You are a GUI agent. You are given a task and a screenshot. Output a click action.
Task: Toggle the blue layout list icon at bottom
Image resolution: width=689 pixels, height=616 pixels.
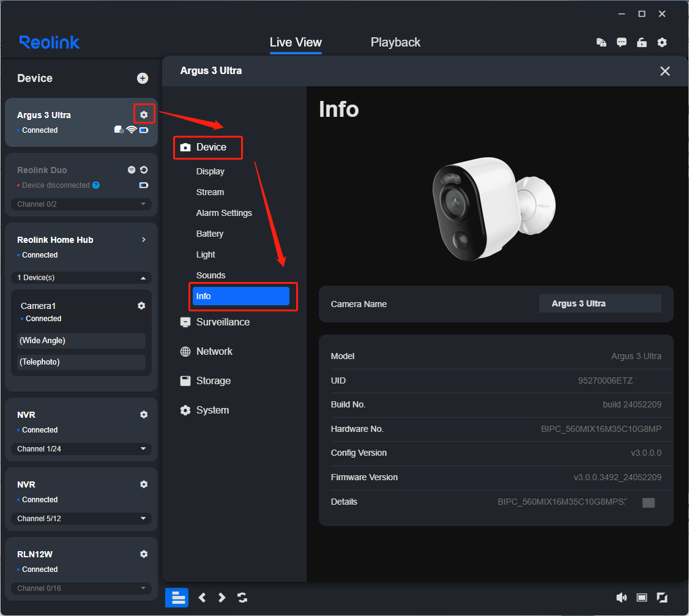coord(177,598)
